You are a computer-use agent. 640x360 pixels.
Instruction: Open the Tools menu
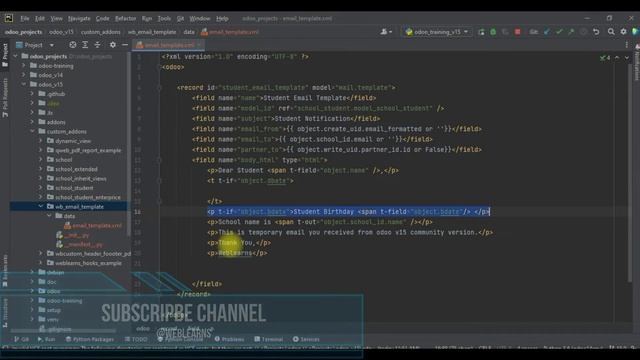(x=164, y=18)
